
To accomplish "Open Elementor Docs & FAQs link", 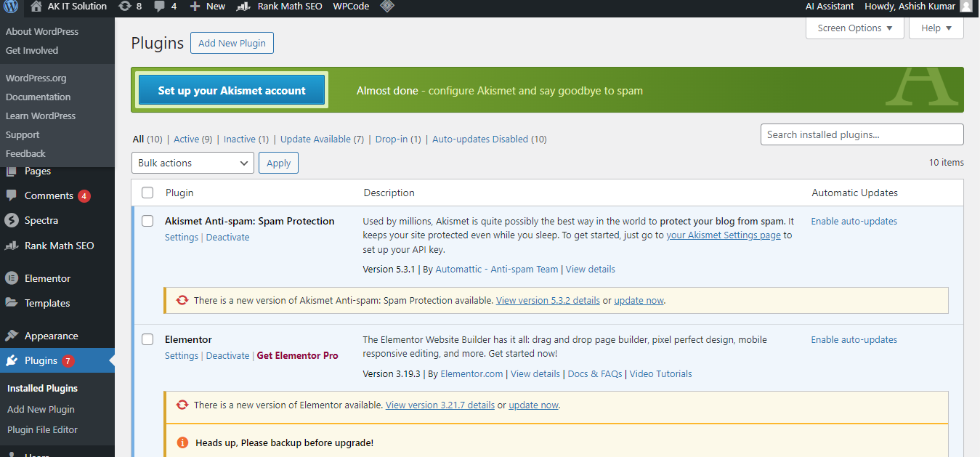I will click(595, 373).
